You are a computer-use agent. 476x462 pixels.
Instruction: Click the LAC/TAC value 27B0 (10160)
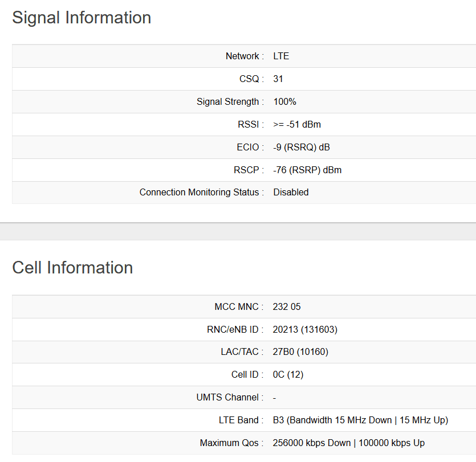(x=300, y=352)
